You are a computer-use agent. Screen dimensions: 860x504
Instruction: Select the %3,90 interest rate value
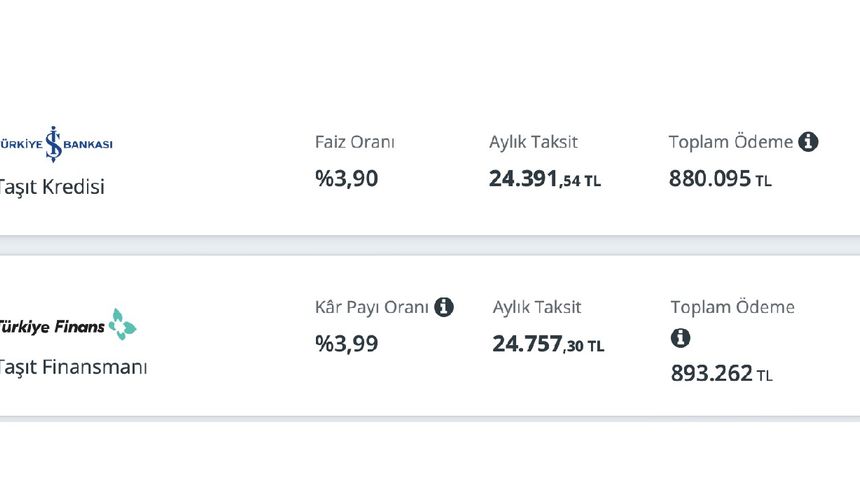pyautogui.click(x=346, y=180)
